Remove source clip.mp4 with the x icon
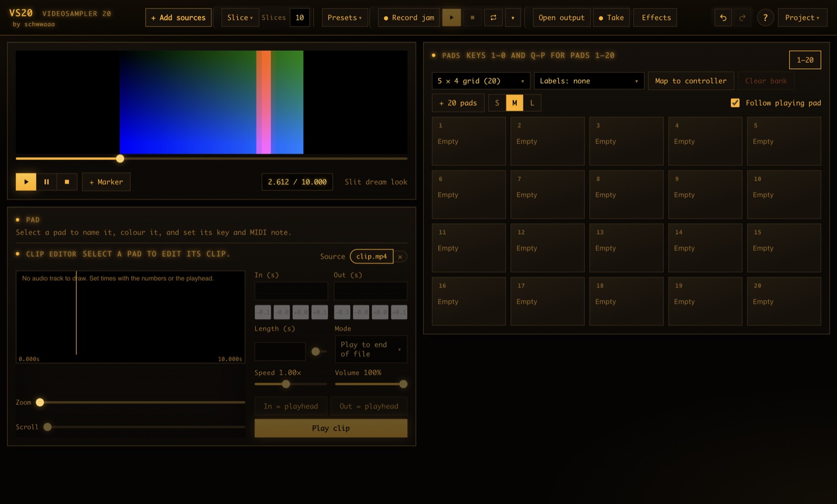Screen dimensions: 837x504 pyautogui.click(x=400, y=257)
